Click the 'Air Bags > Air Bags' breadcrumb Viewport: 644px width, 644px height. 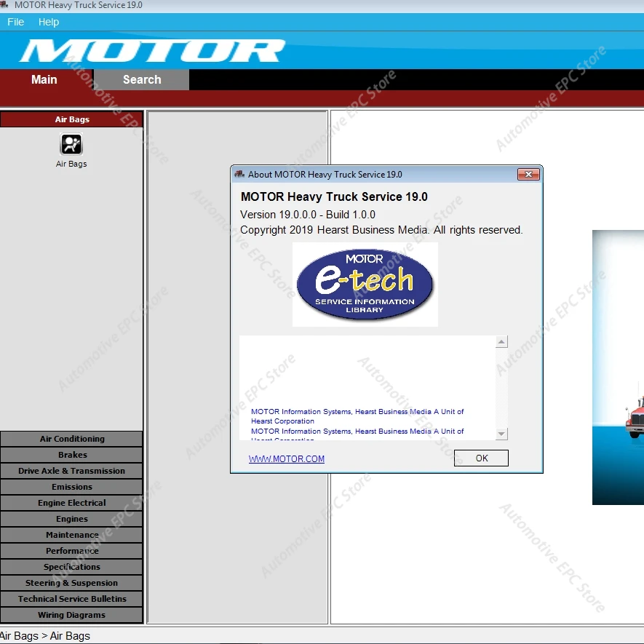(44, 636)
